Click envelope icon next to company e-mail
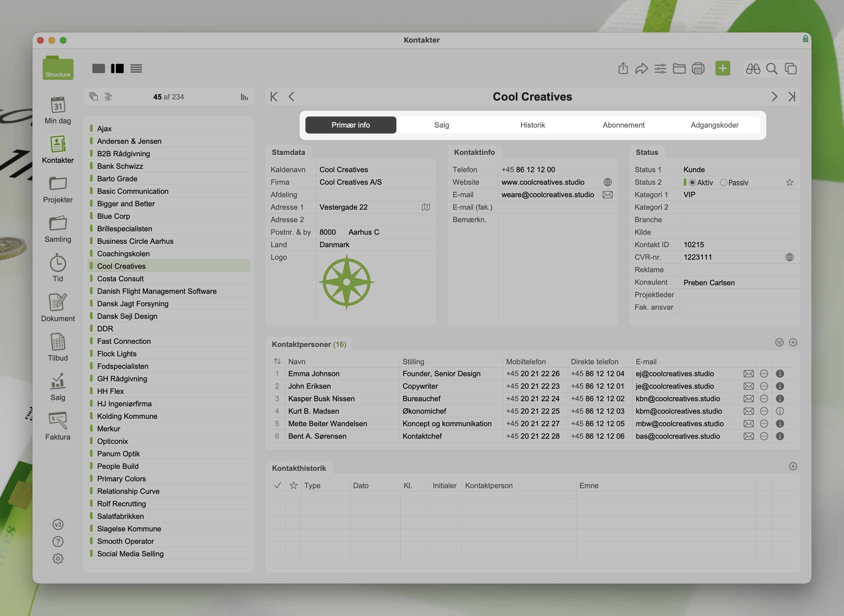844x616 pixels. 607,195
